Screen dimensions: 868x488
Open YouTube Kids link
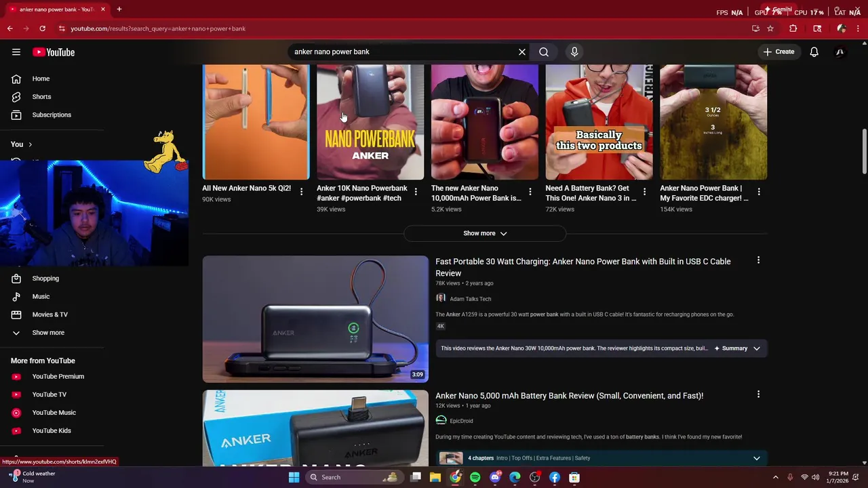pyautogui.click(x=52, y=430)
